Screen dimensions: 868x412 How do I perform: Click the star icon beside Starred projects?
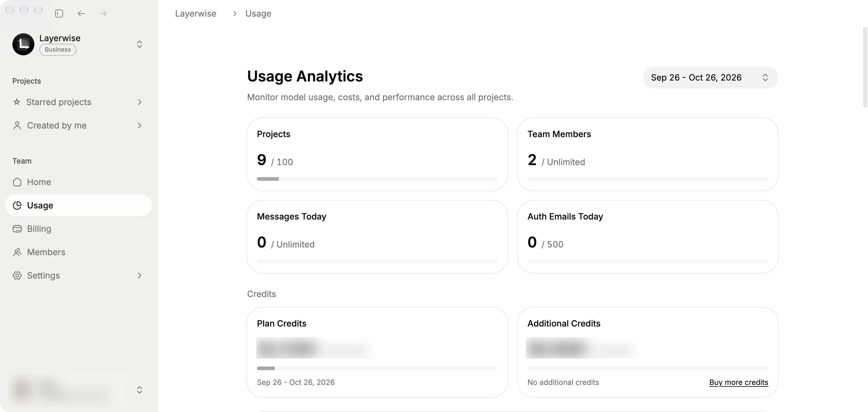tap(17, 102)
